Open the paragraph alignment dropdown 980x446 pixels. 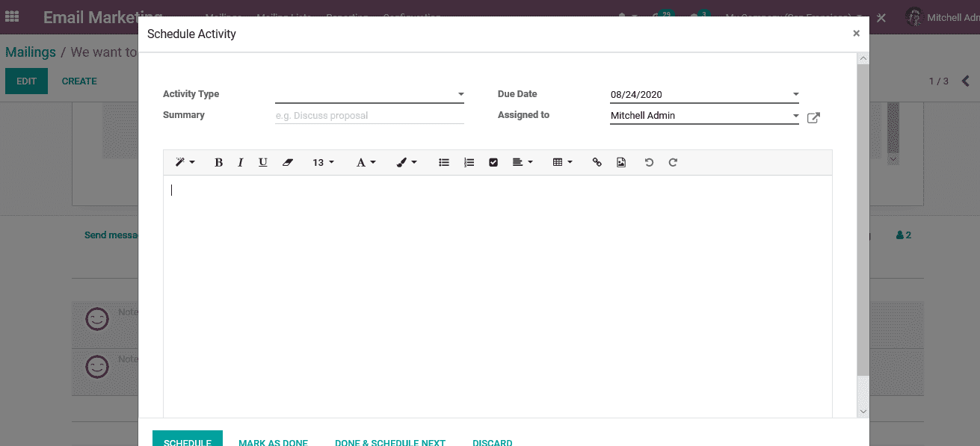(x=523, y=162)
